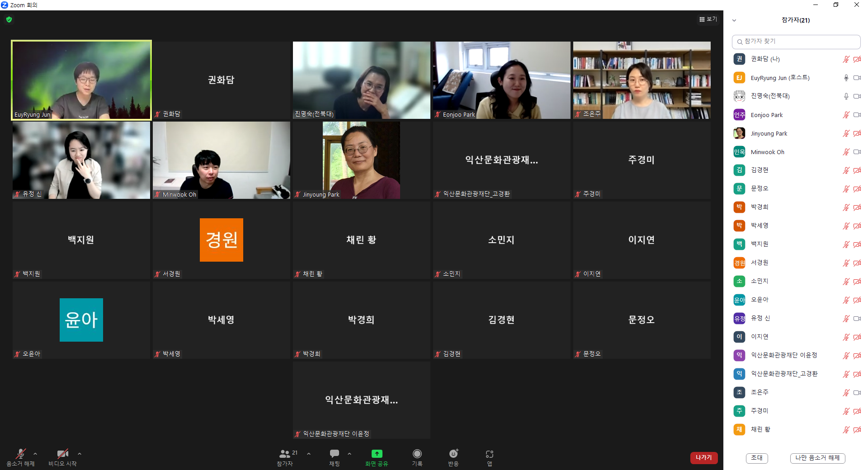Collapse participants panel with top chevron
The width and height of the screenshot is (868, 470).
pos(734,20)
